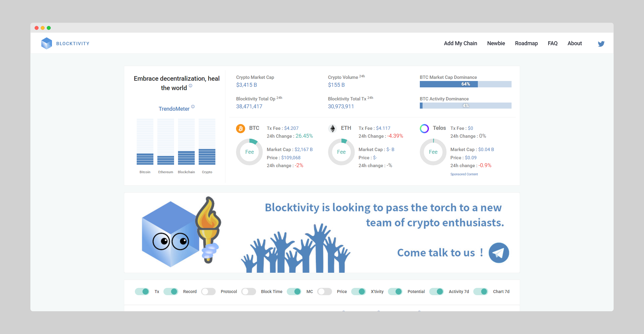Toggle the Chart 7d switch

(x=481, y=292)
